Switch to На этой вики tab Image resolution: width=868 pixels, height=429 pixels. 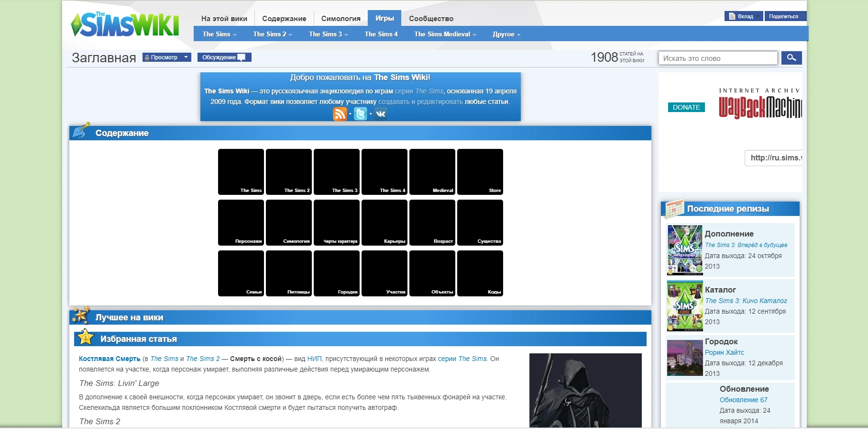(224, 19)
